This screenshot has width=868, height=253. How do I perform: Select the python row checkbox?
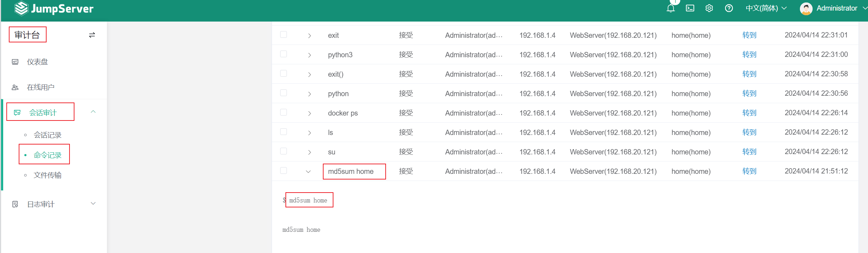coord(283,93)
